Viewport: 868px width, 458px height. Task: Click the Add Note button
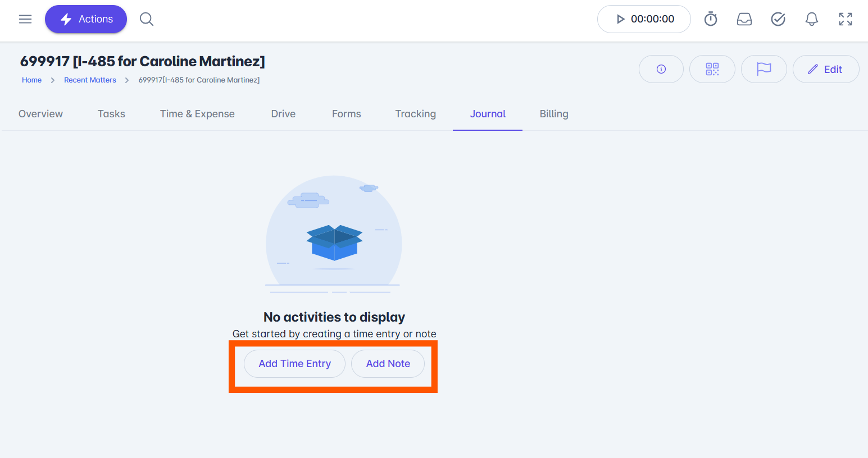pyautogui.click(x=388, y=364)
